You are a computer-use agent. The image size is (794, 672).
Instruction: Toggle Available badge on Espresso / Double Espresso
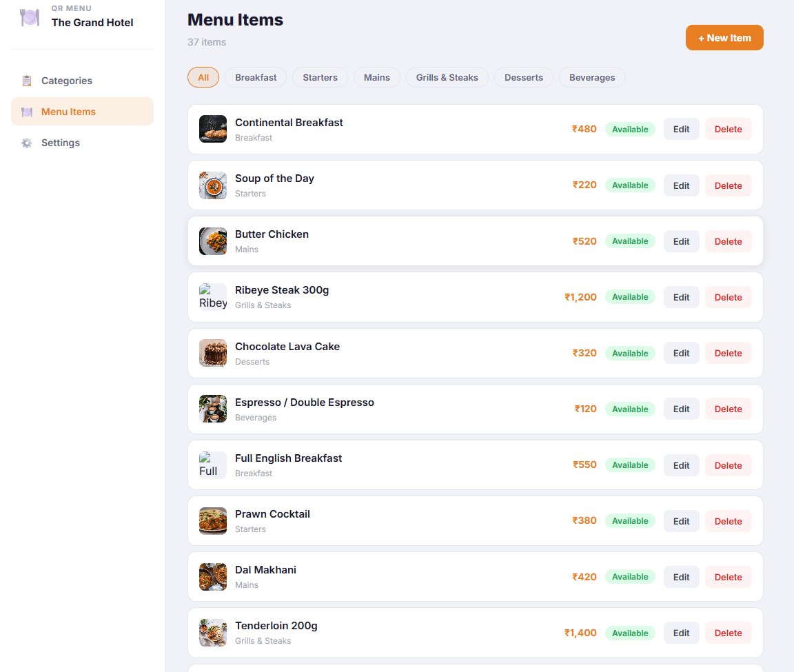(630, 409)
